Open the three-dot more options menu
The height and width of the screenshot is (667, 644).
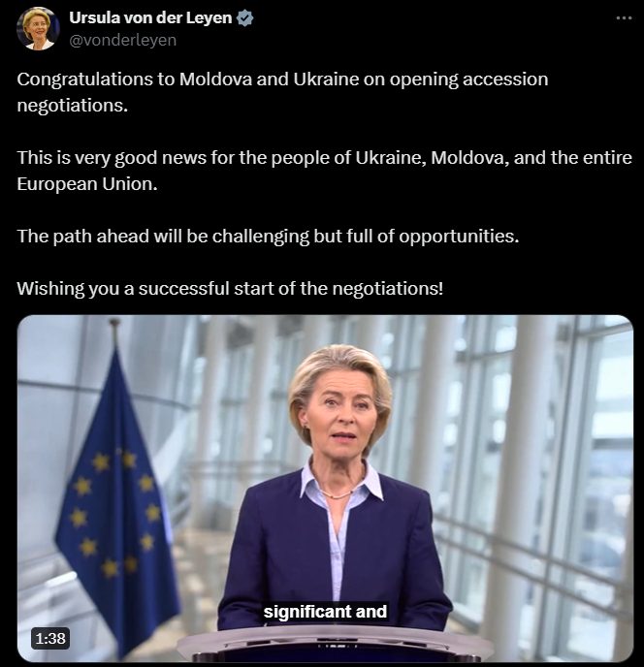624,17
